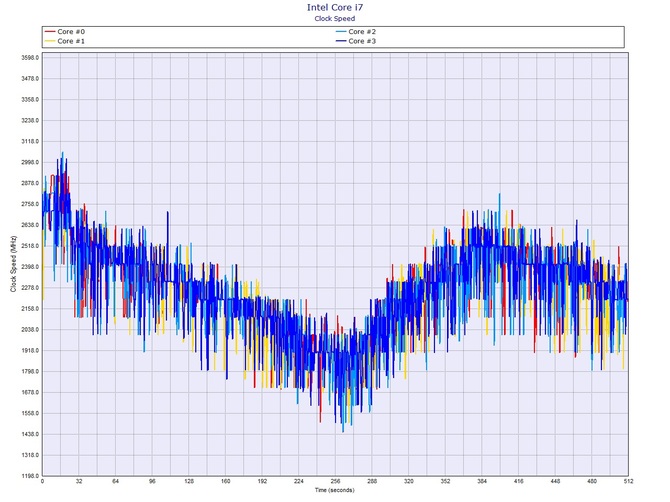670x502 pixels.
Task: Click the Core #2 legend entry
Action: click(x=356, y=32)
